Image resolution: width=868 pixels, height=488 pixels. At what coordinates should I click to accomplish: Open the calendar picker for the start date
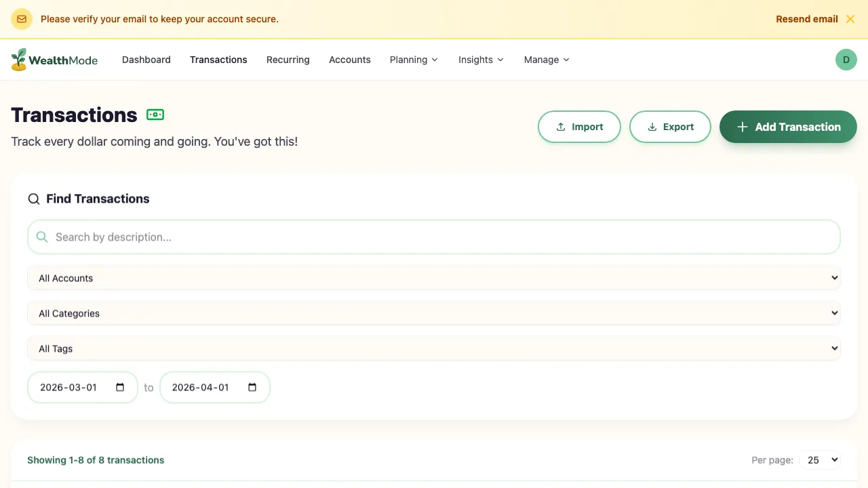click(x=120, y=387)
